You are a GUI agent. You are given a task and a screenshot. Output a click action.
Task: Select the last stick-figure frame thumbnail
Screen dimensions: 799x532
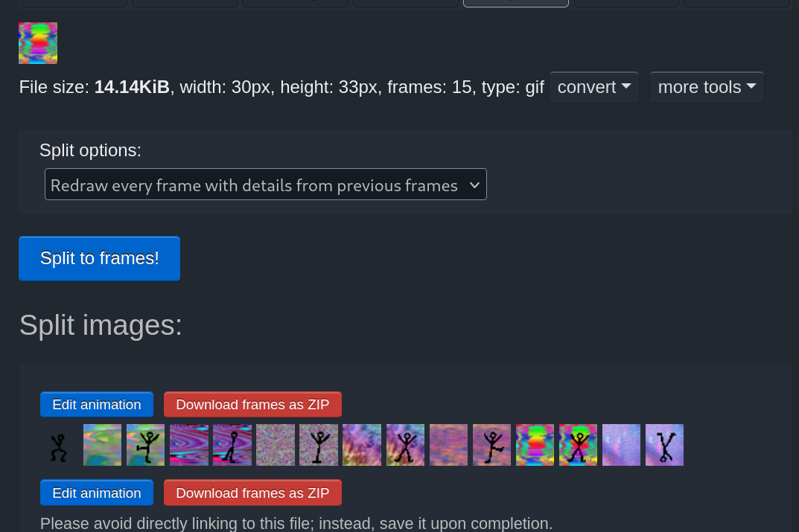coord(664,444)
